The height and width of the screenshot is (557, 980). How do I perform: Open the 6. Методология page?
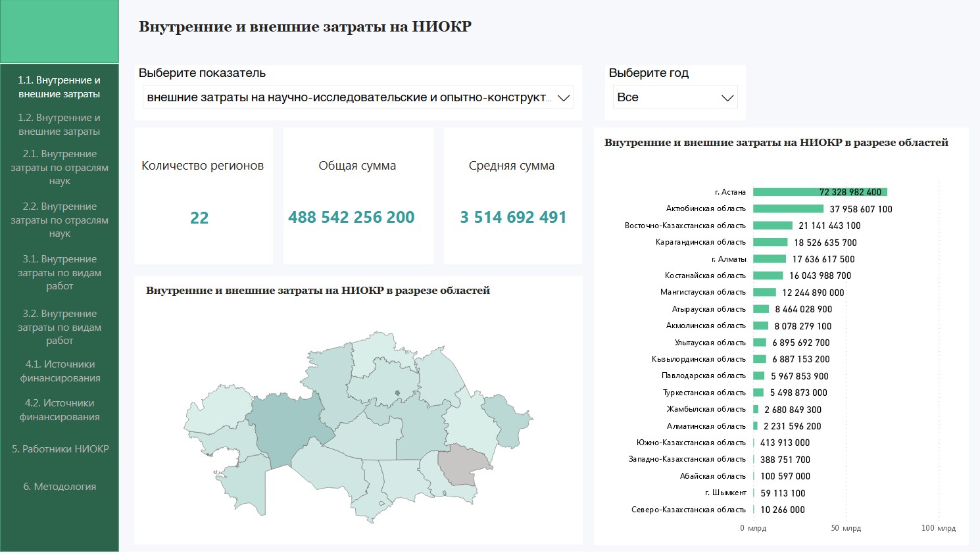[59, 487]
